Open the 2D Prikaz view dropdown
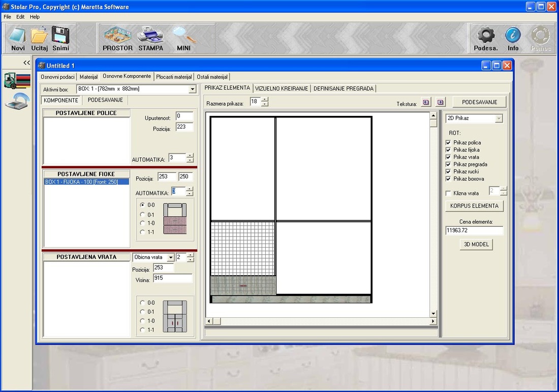 pos(499,118)
